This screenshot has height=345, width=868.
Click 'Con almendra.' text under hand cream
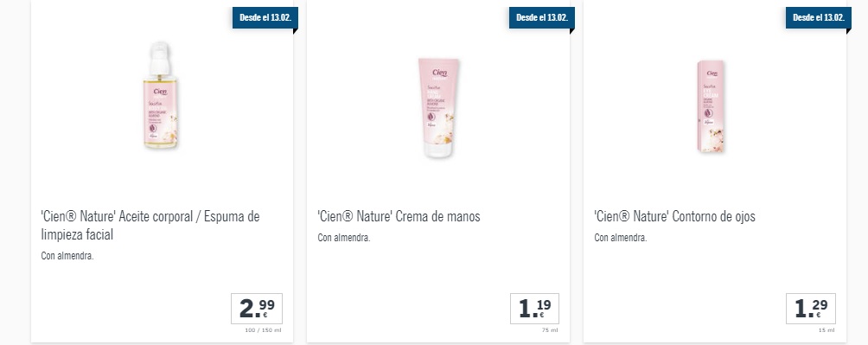pos(344,238)
